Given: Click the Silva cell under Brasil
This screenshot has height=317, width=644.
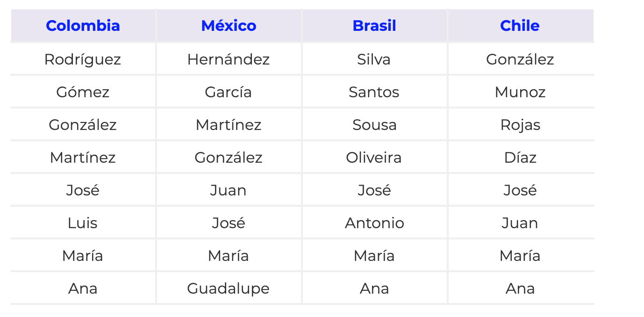Looking at the screenshot, I should [374, 59].
